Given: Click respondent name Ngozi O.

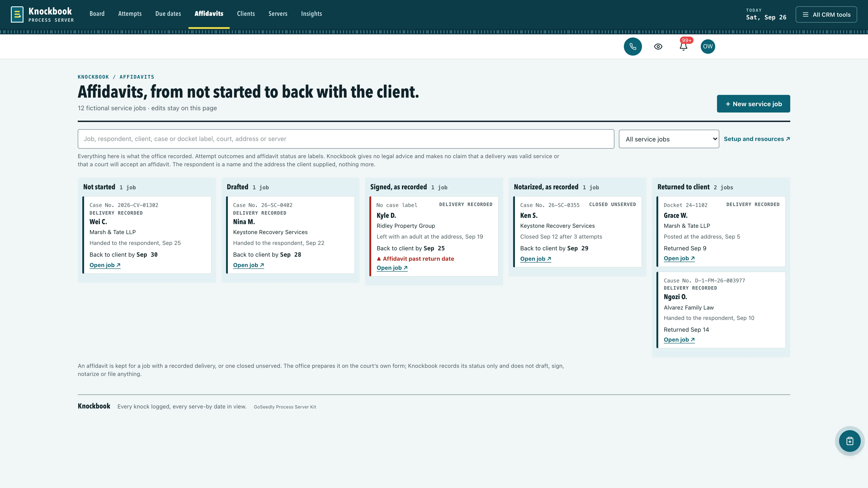Looking at the screenshot, I should (675, 297).
